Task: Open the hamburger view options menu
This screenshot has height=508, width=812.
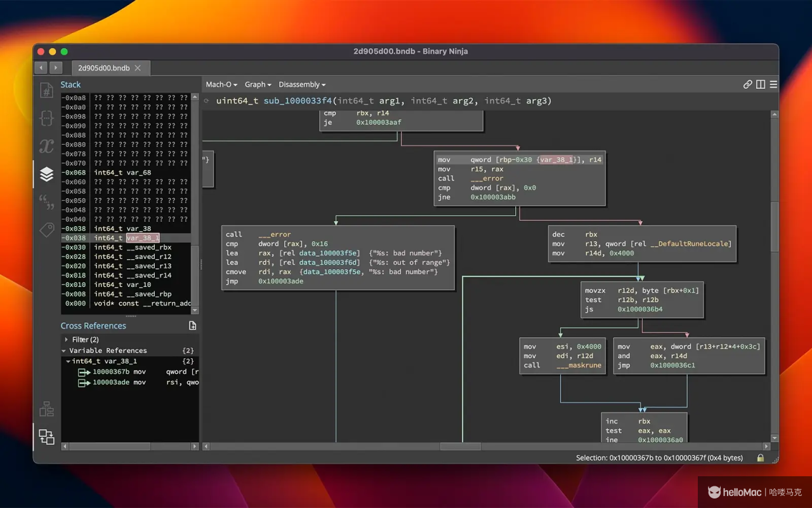Action: point(773,84)
